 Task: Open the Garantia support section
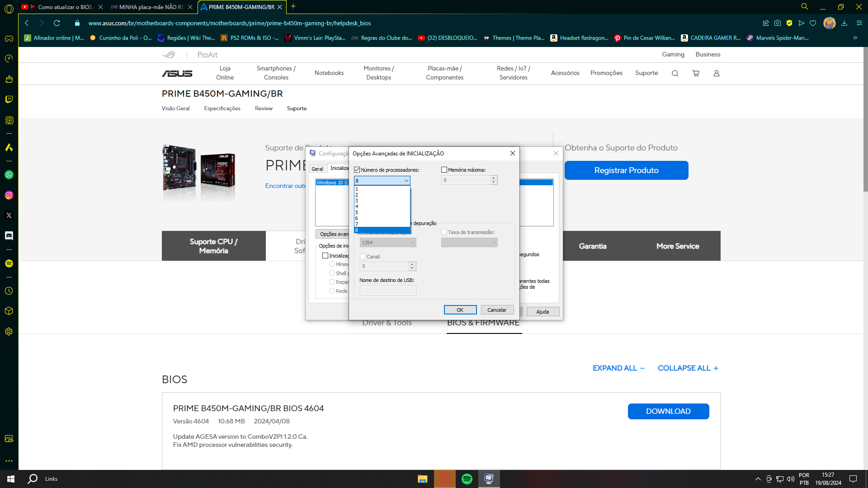(592, 246)
